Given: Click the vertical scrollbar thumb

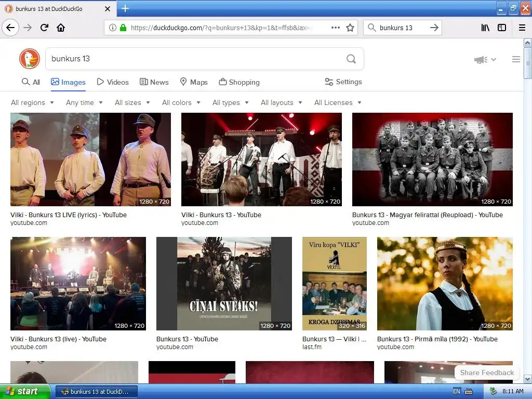Looking at the screenshot, I should coord(527,63).
